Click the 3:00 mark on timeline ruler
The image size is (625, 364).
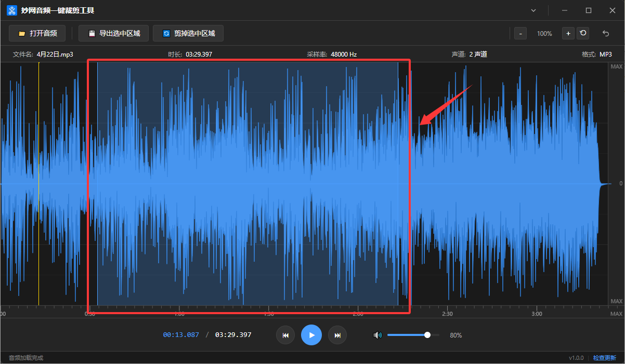click(537, 313)
